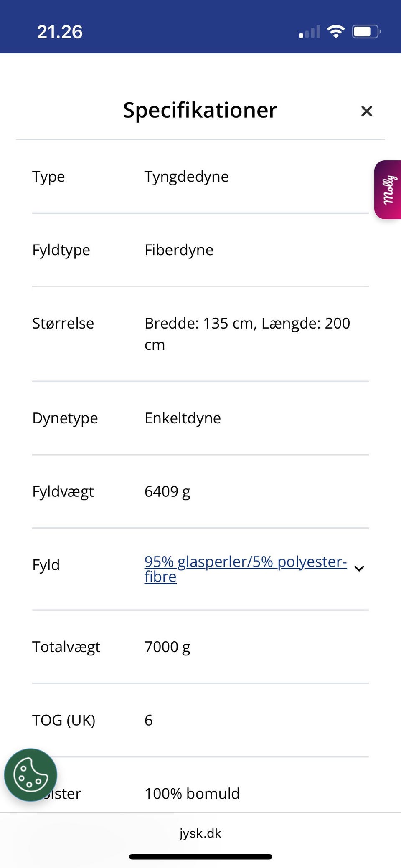
Task: Select the Totalvægt 7000 g value
Action: click(167, 647)
